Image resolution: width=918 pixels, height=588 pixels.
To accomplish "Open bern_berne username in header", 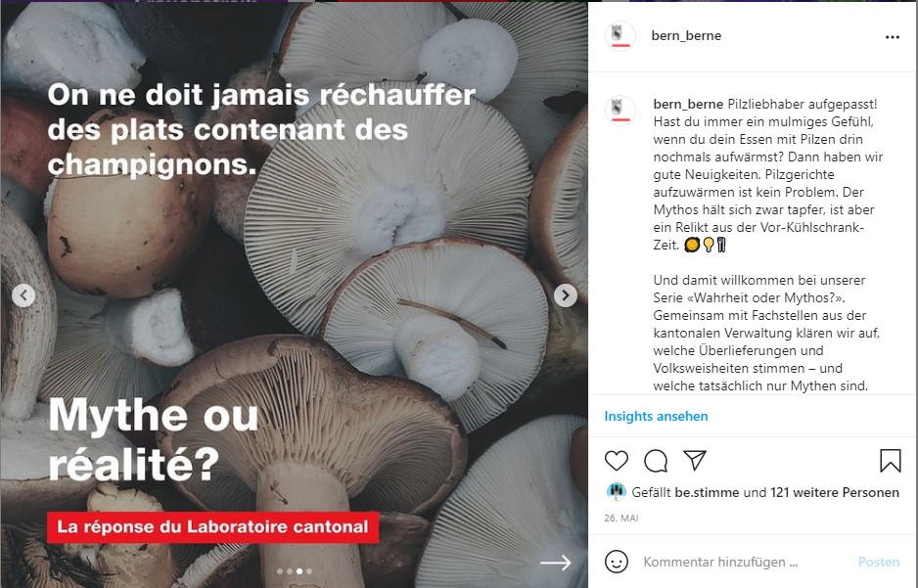I will 686,35.
